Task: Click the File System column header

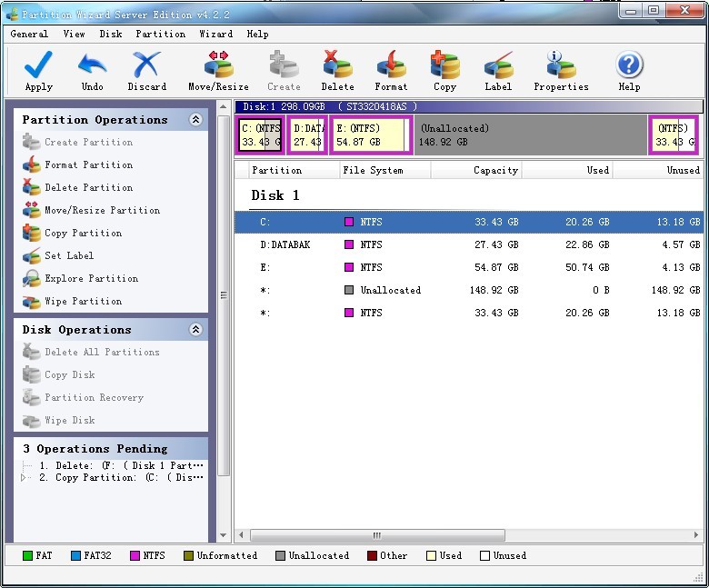Action: click(384, 170)
